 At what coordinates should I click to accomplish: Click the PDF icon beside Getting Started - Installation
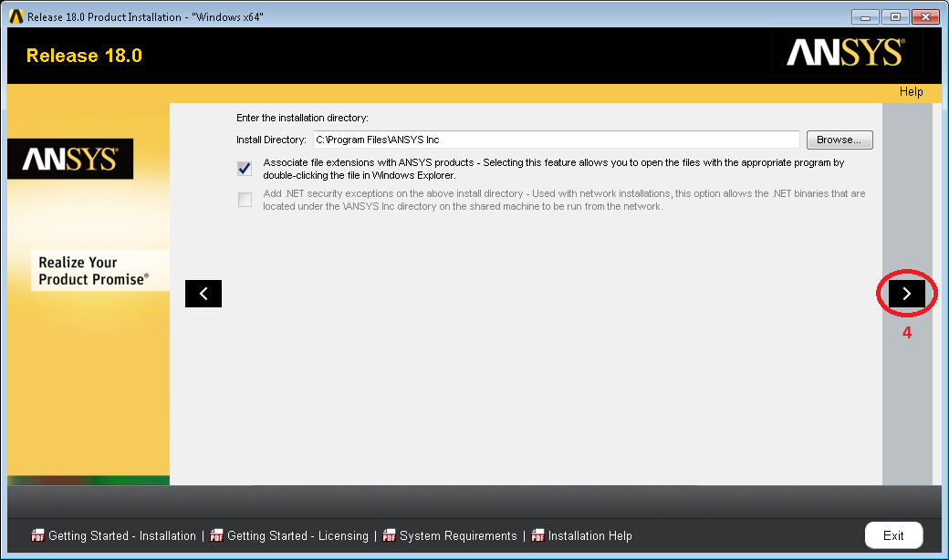[x=37, y=535]
